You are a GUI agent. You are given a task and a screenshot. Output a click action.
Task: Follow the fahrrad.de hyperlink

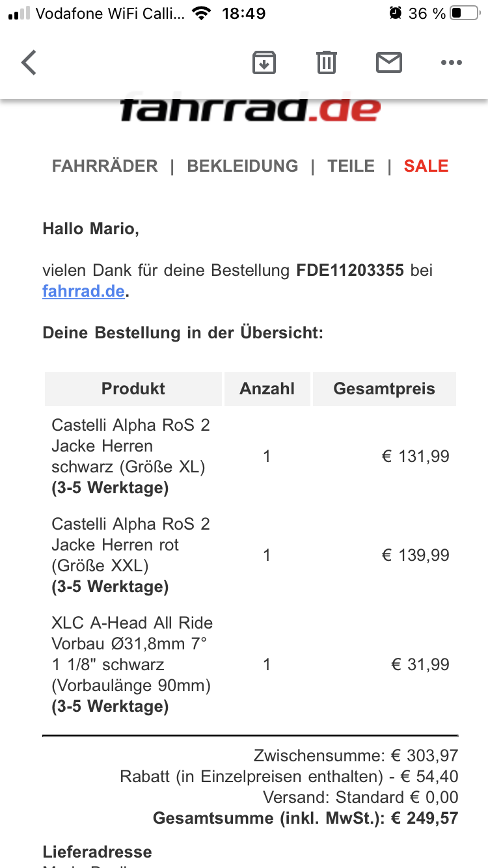[83, 291]
